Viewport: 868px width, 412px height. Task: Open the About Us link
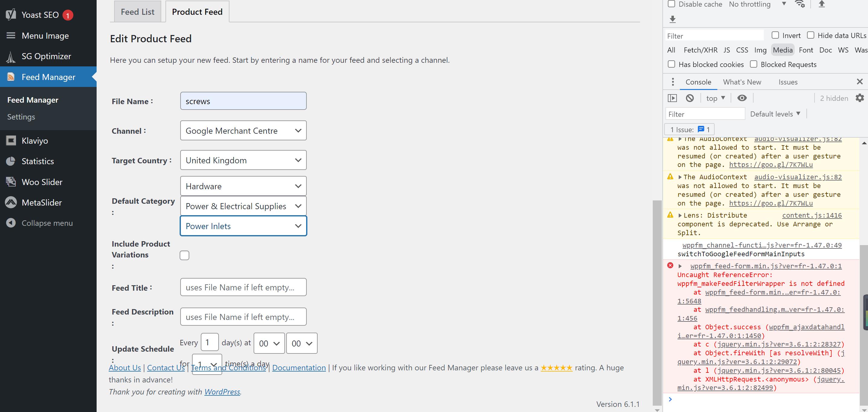click(125, 368)
